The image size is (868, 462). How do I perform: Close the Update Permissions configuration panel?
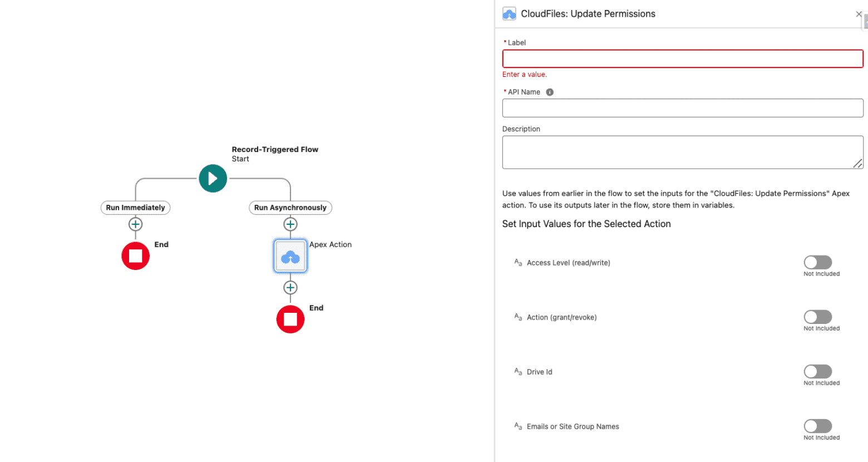point(858,14)
